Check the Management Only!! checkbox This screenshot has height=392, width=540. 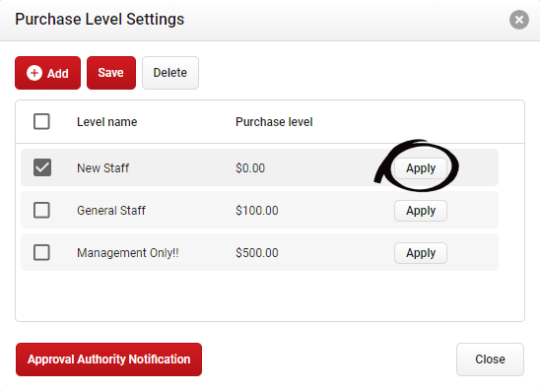[x=41, y=252]
